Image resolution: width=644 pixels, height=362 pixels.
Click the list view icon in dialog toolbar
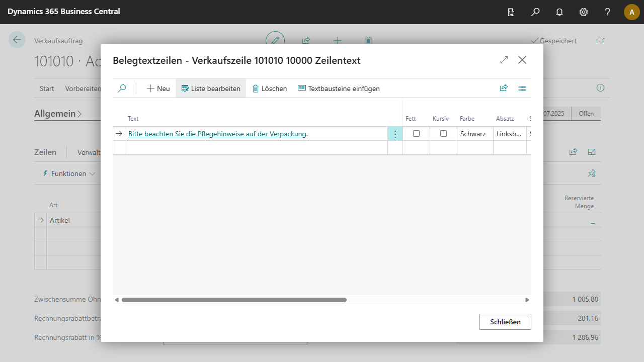522,88
